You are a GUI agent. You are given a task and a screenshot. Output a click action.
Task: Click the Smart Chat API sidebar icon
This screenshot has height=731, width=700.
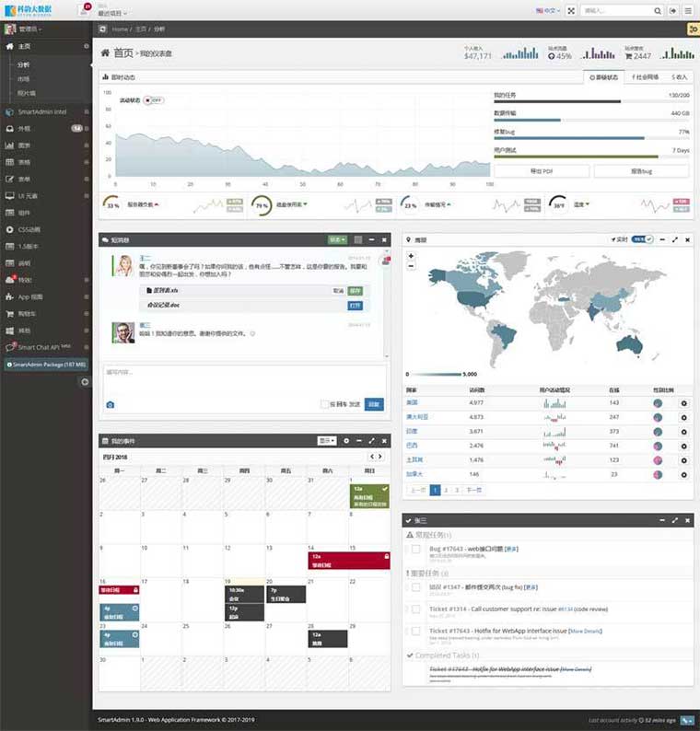[9, 347]
